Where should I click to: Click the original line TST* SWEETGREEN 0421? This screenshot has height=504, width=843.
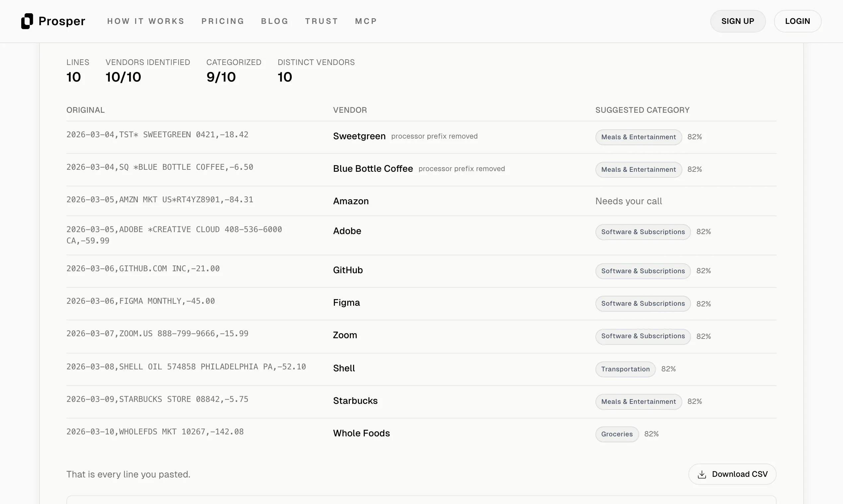tap(157, 135)
